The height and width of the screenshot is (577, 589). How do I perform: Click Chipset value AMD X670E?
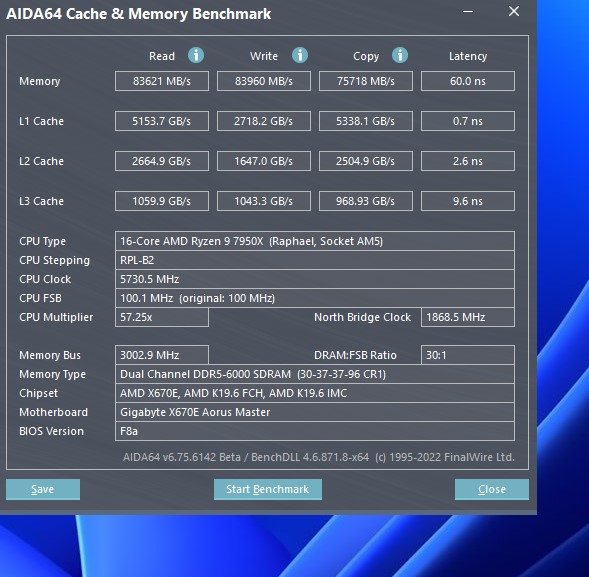(x=315, y=393)
